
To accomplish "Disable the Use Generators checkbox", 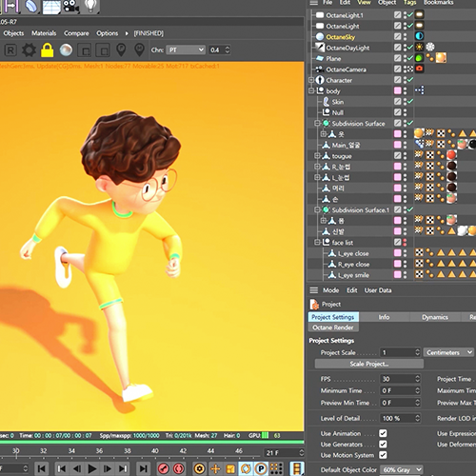I will [383, 445].
